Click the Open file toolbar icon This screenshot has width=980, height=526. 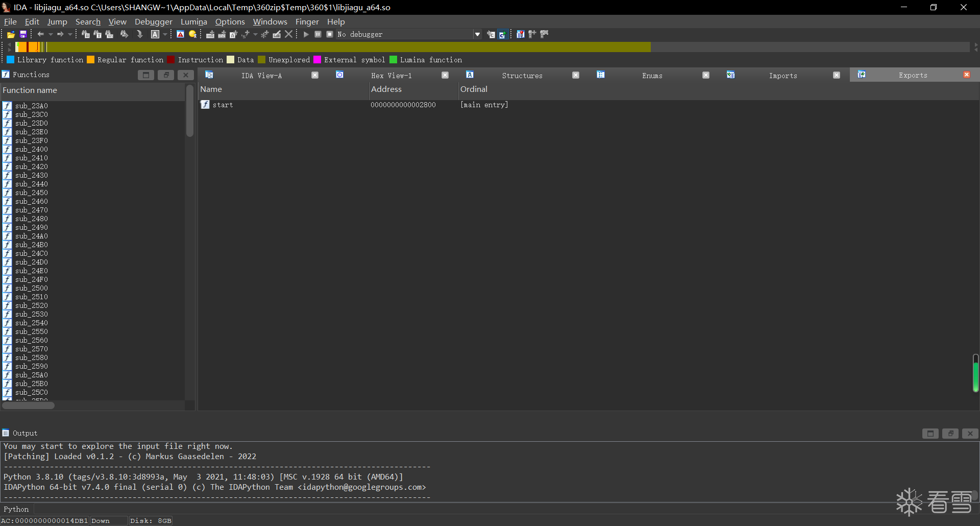click(11, 34)
